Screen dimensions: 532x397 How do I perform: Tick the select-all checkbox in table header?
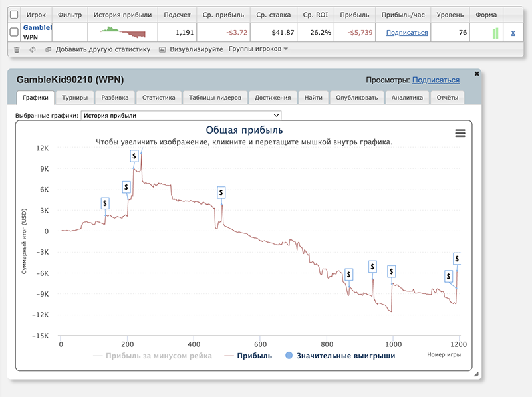14,14
